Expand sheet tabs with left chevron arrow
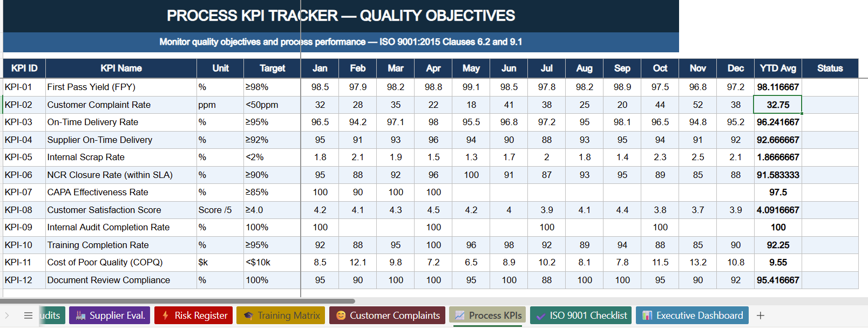This screenshot has height=329, width=868. [7, 316]
